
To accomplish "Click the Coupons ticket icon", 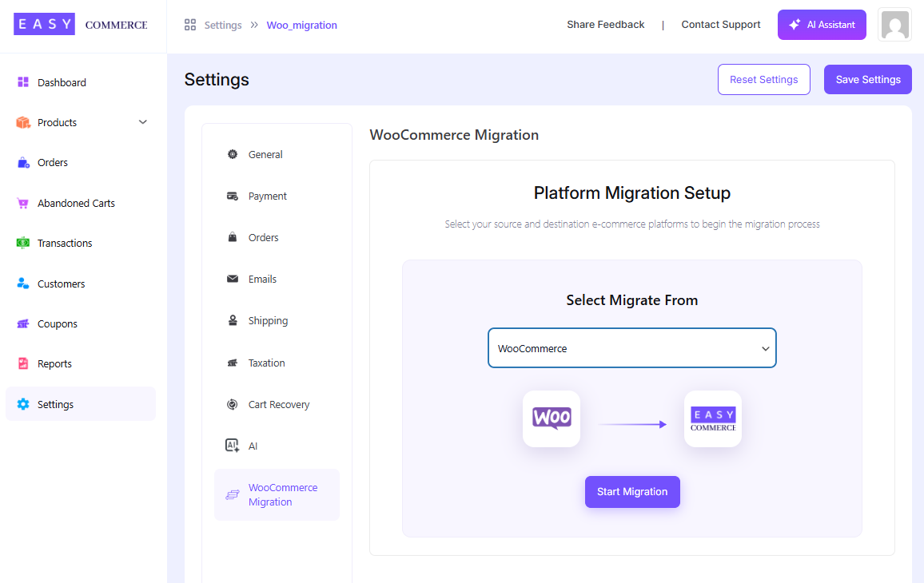I will pos(23,324).
